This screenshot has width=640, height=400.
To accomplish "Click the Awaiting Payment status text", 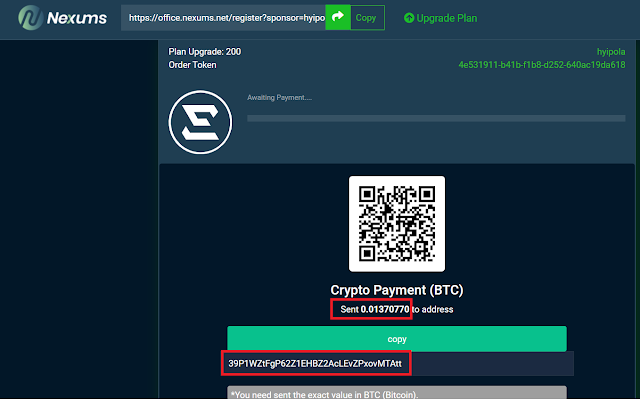I will 279,98.
